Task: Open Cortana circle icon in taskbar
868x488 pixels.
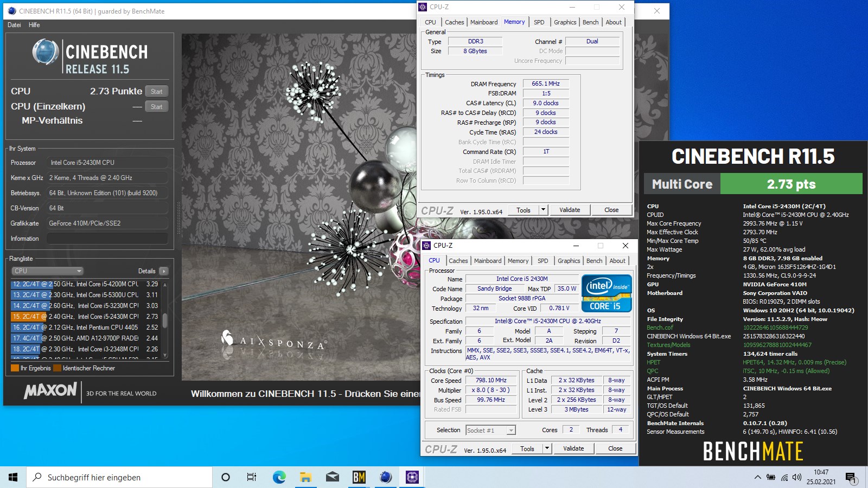Action: pyautogui.click(x=226, y=477)
